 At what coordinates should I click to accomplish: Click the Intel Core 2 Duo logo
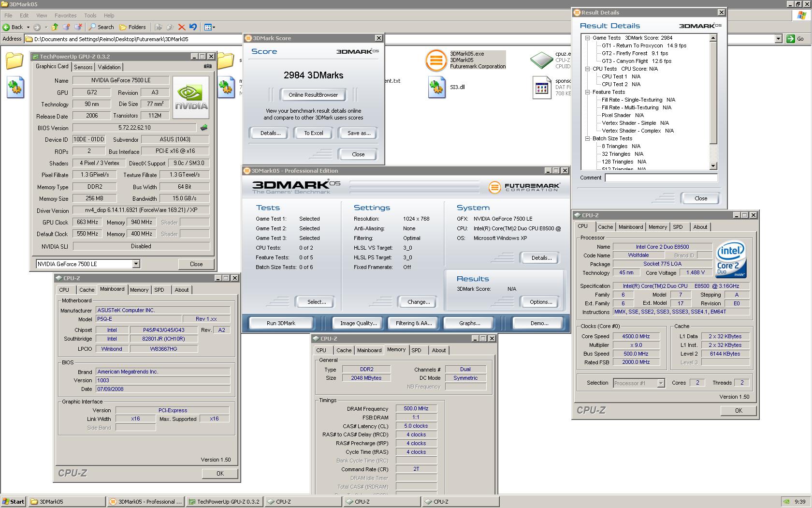pos(731,259)
